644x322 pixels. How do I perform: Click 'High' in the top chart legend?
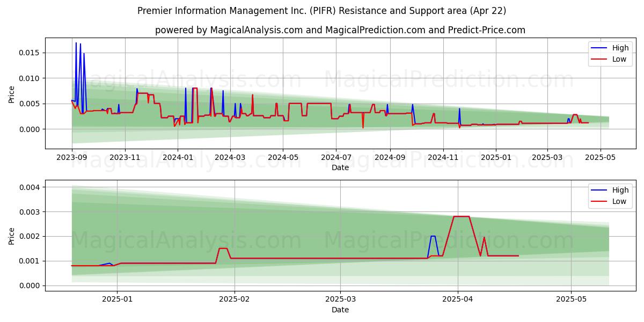620,48
